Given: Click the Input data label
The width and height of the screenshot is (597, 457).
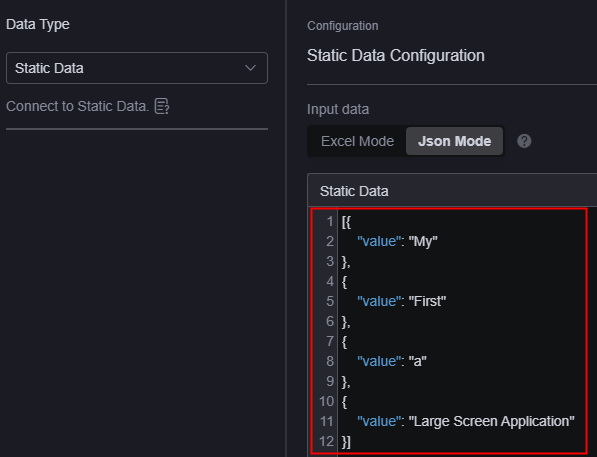Looking at the screenshot, I should coord(338,109).
